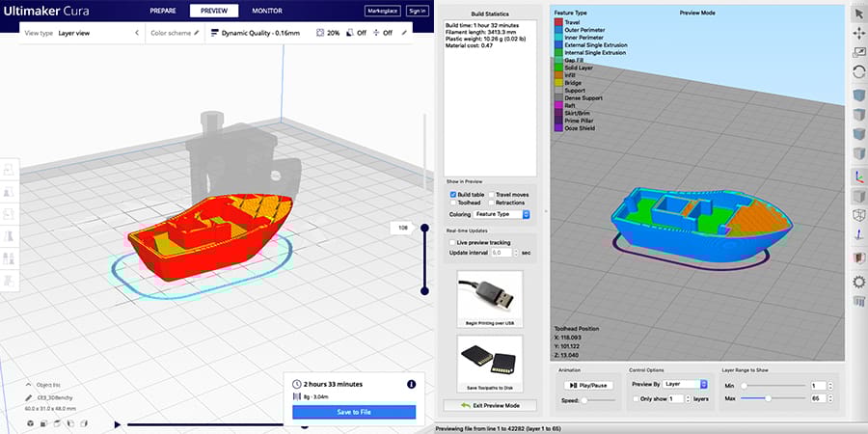Enable Live preview tracking

click(453, 242)
